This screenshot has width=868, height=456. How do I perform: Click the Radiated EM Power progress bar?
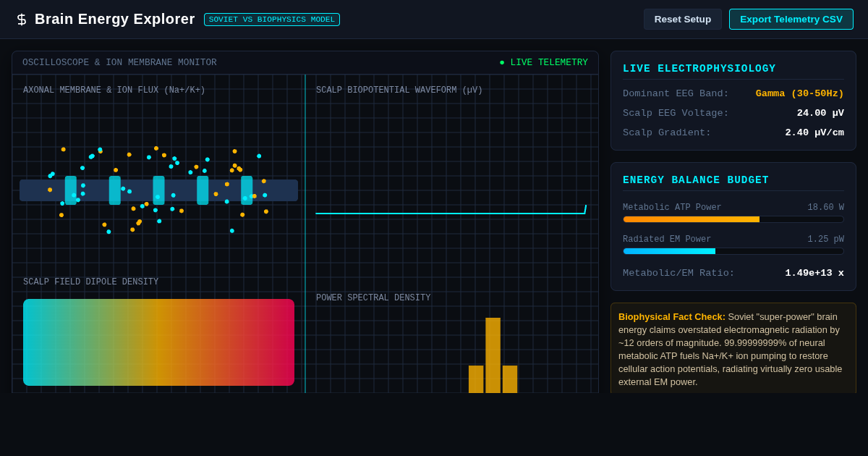coord(733,251)
